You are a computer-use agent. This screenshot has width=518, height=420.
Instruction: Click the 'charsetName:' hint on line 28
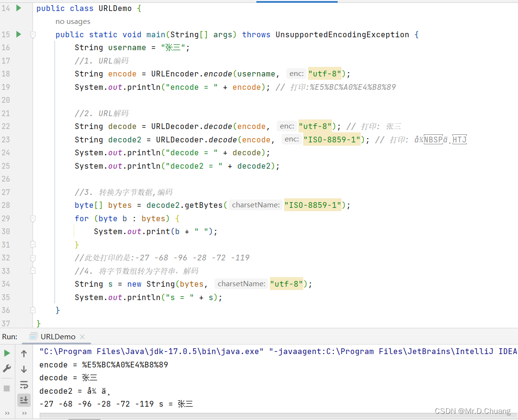256,205
